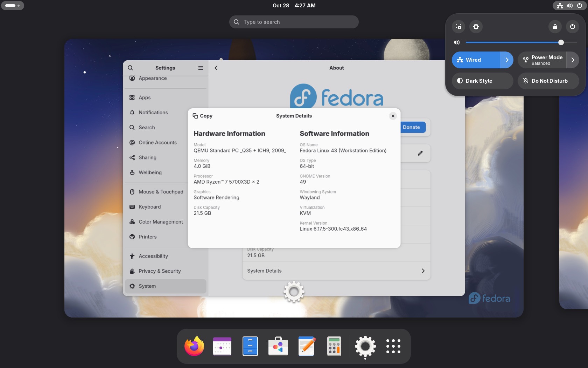This screenshot has width=588, height=368.
Task: Launch the Text Editor from the dock
Action: coord(306,346)
